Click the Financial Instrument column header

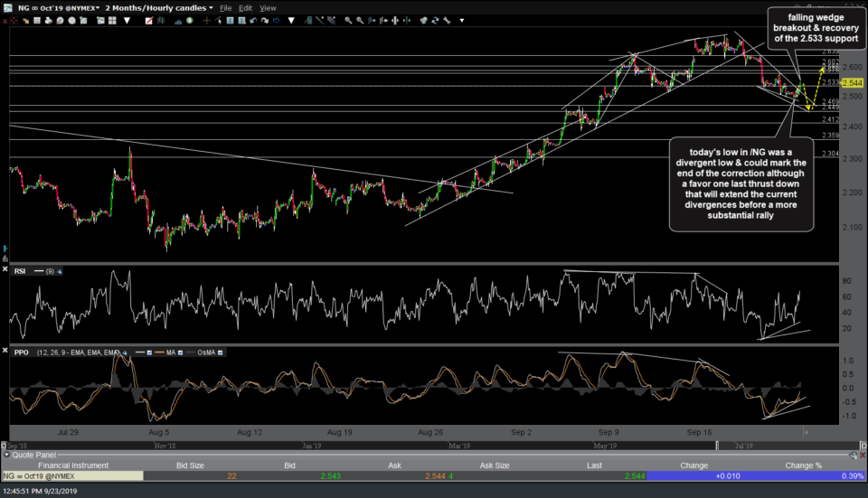pyautogui.click(x=71, y=465)
